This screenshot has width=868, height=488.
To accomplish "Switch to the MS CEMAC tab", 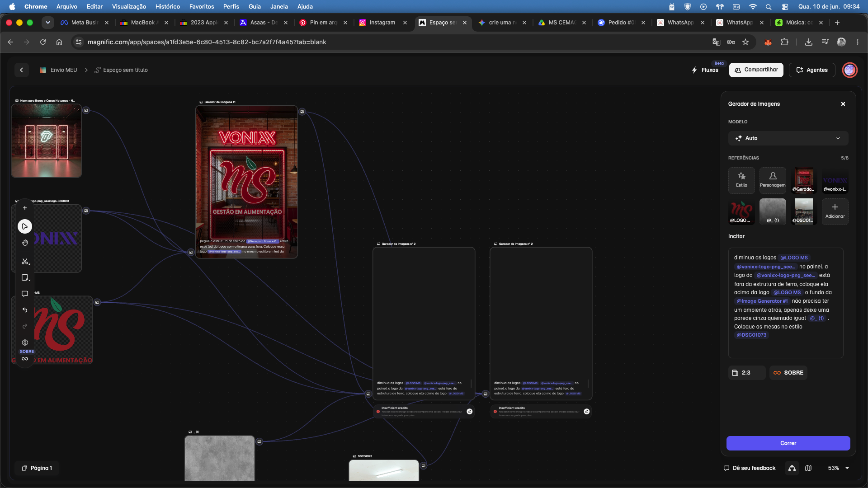I will (x=562, y=23).
